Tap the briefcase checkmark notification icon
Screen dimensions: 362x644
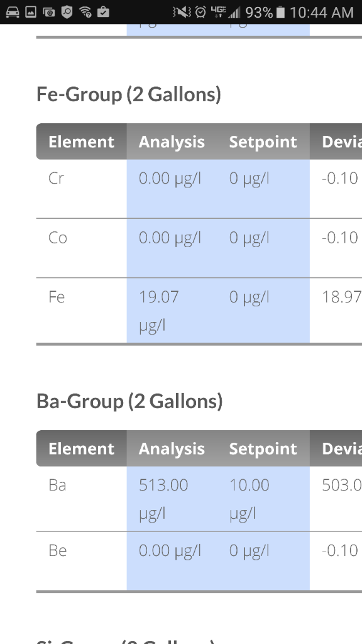pyautogui.click(x=104, y=12)
